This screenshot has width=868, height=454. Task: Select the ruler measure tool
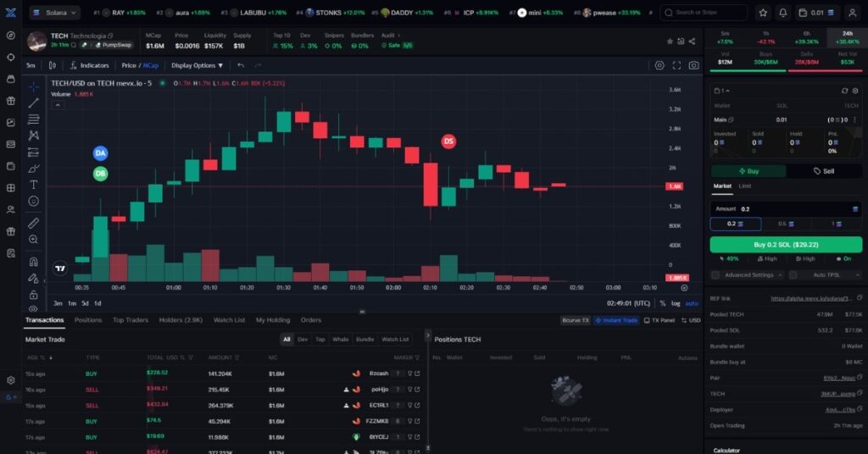pos(34,223)
